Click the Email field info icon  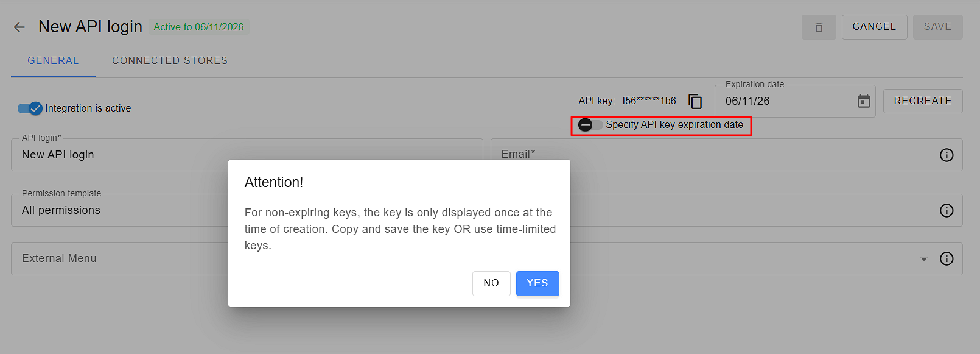(947, 155)
